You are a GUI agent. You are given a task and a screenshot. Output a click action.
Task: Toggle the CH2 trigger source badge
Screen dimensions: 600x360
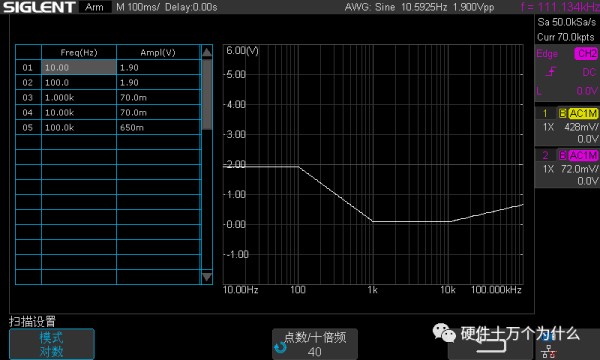click(x=586, y=53)
